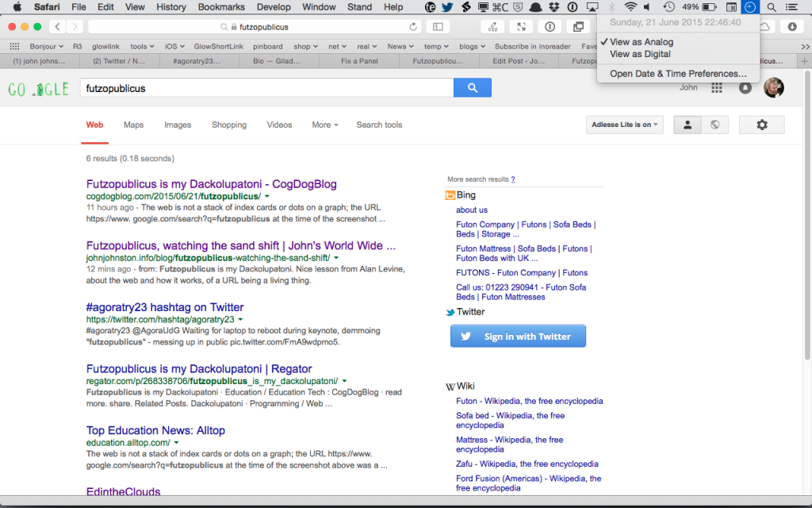Image resolution: width=812 pixels, height=508 pixels.
Task: Open Futzopublicus is my Dackolupatoni CogDogBlog link
Action: click(x=211, y=184)
